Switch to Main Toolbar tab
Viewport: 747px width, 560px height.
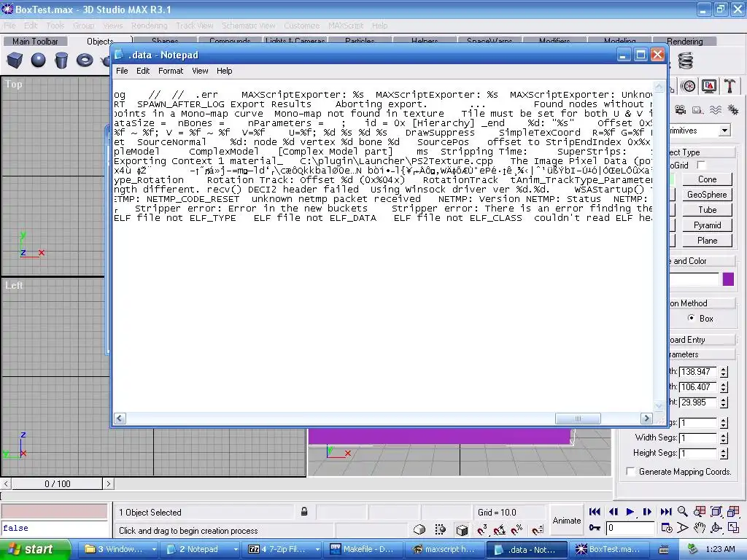[35, 42]
